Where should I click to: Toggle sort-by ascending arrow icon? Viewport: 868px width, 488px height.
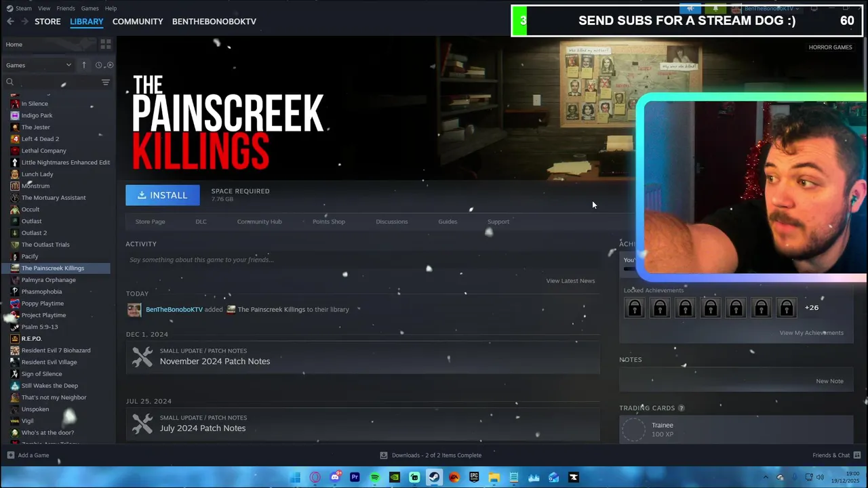point(84,65)
